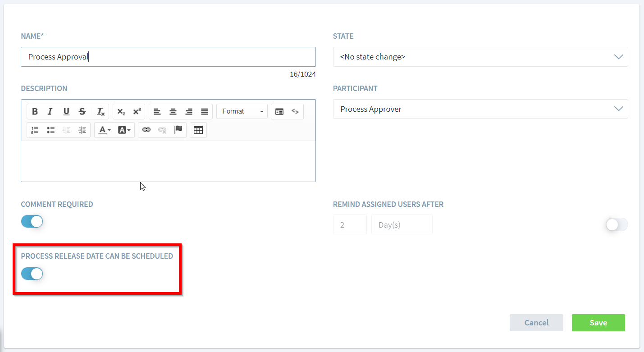Turn off Process Release Date scheduling toggle
The height and width of the screenshot is (352, 644).
[32, 274]
